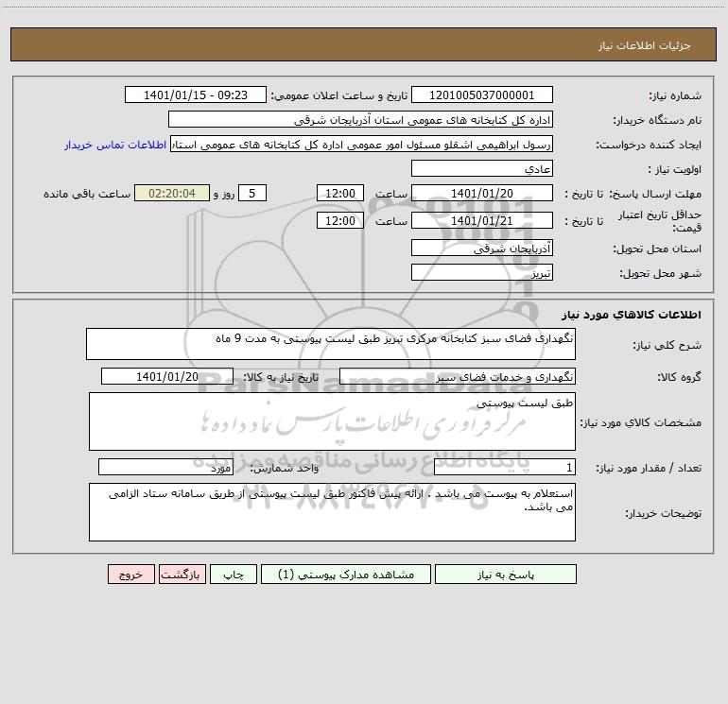
Task: Click buyer notes text area
Action: (x=332, y=512)
